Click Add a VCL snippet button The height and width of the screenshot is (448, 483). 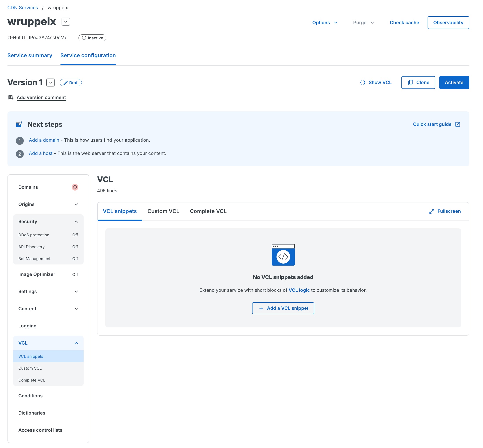click(283, 308)
